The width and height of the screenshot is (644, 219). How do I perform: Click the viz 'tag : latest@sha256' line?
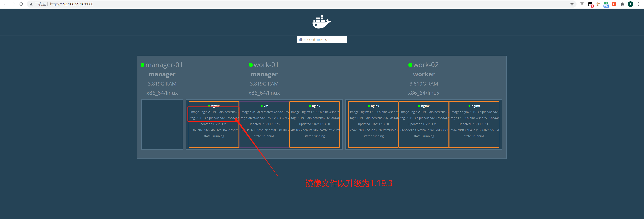(265, 118)
